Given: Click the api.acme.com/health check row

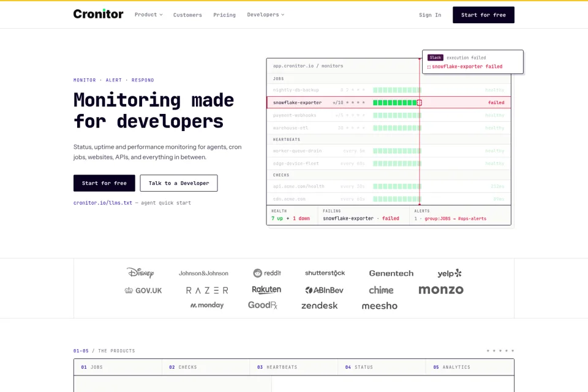Looking at the screenshot, I should point(389,186).
